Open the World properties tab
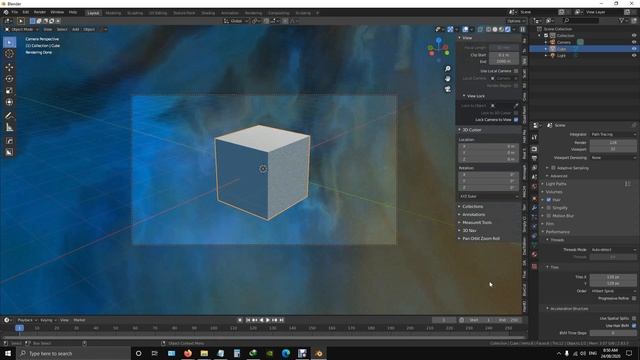 click(534, 187)
